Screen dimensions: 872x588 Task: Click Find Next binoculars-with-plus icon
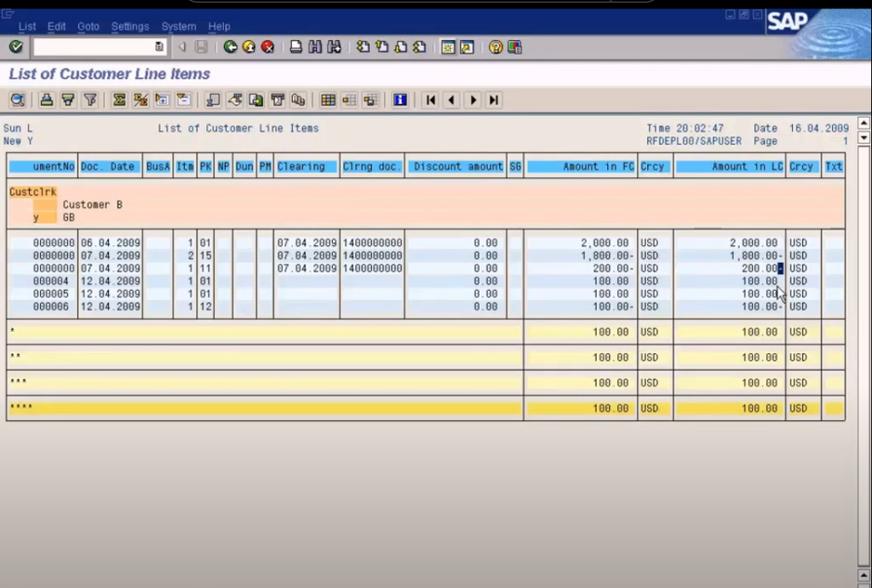coord(334,48)
